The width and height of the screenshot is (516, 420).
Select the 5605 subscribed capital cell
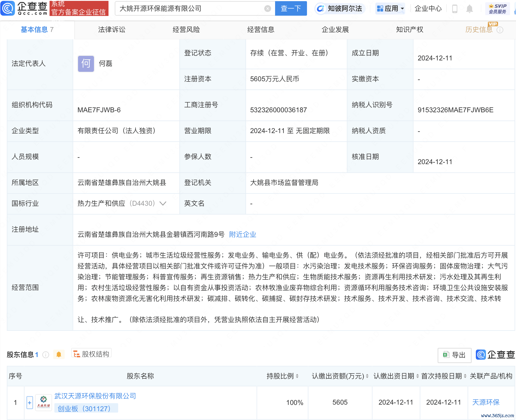[340, 402]
